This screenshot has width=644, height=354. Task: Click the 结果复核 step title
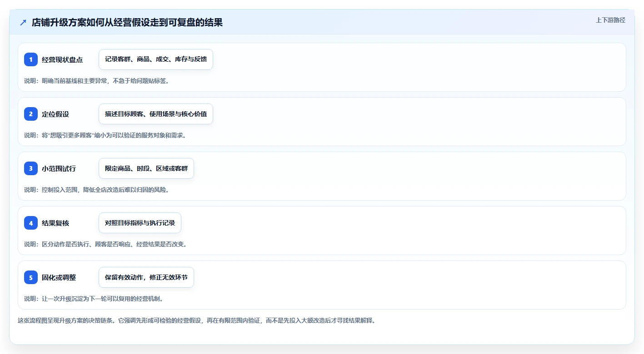(x=55, y=223)
